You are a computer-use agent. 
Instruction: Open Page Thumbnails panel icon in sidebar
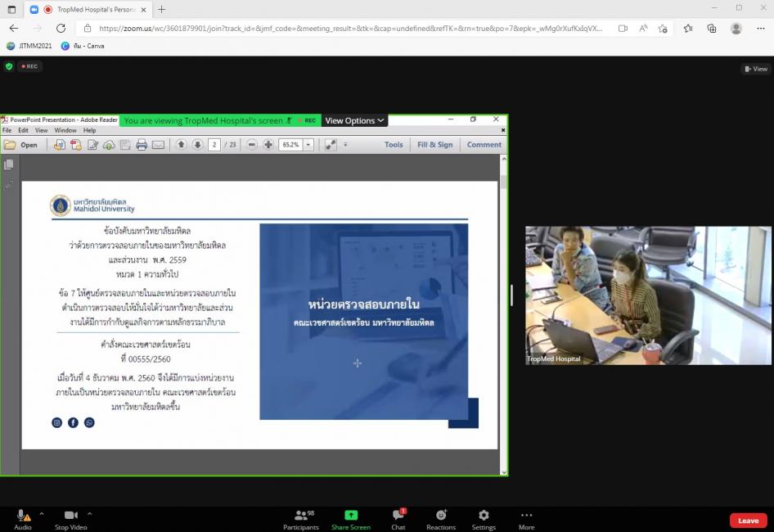pos(9,165)
